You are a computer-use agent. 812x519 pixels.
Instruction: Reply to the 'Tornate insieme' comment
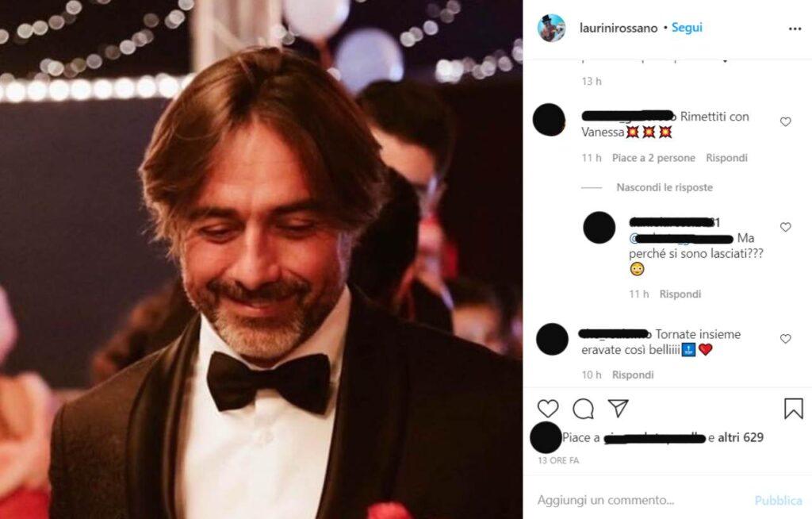tap(633, 375)
